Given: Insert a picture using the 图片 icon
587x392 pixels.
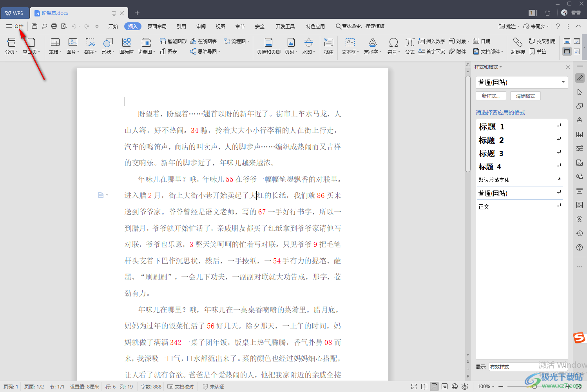Looking at the screenshot, I should 73,46.
